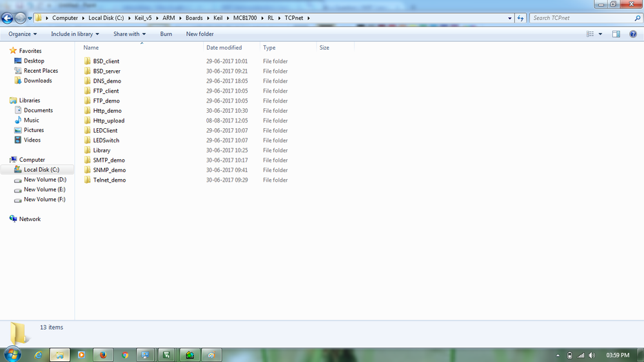Select Keil_v5 in the breadcrumb path
This screenshot has height=362, width=644.
point(143,18)
